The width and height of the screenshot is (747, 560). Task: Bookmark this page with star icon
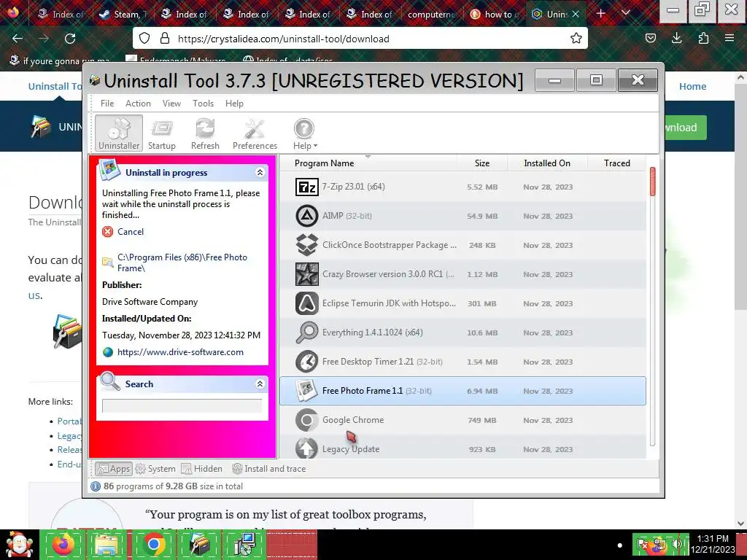coord(576,39)
